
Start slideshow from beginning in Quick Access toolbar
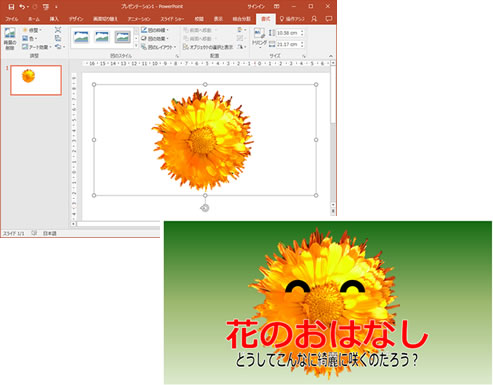pyautogui.click(x=46, y=7)
